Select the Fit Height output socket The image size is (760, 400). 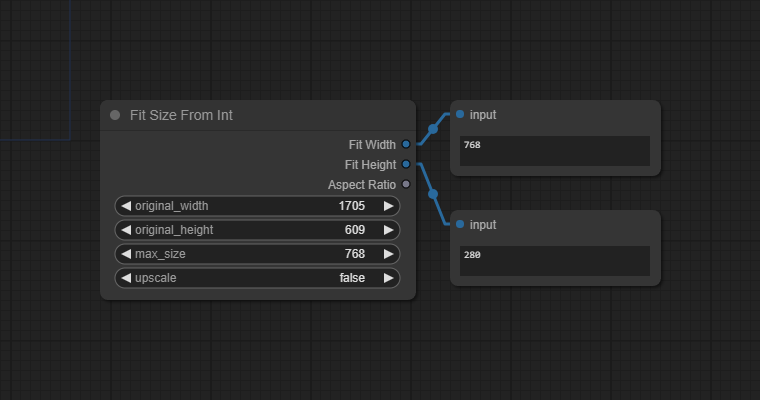pyautogui.click(x=406, y=164)
